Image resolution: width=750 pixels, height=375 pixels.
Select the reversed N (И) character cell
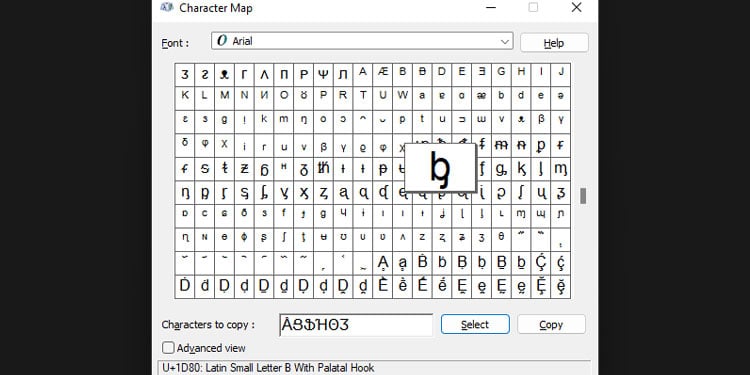coord(264,98)
